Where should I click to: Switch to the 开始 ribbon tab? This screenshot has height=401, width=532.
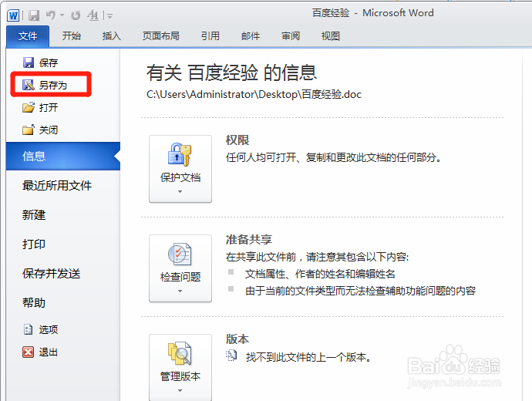[72, 36]
